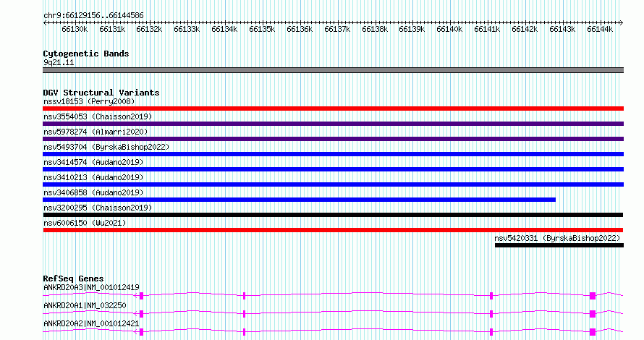644x340 pixels.
Task: Click the chr9:66129156..66144586 coordinate label
Action: 93,16
